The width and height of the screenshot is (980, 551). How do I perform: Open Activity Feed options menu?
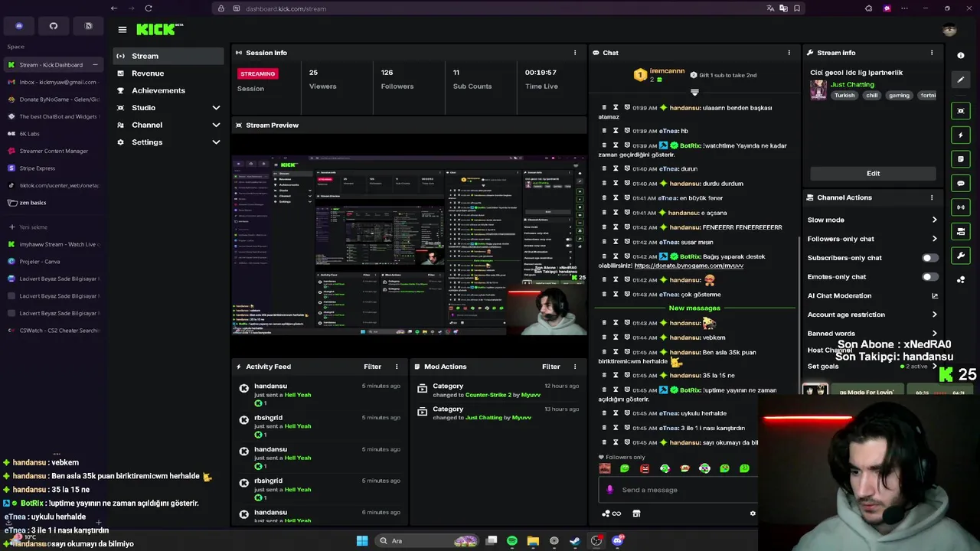click(x=397, y=367)
